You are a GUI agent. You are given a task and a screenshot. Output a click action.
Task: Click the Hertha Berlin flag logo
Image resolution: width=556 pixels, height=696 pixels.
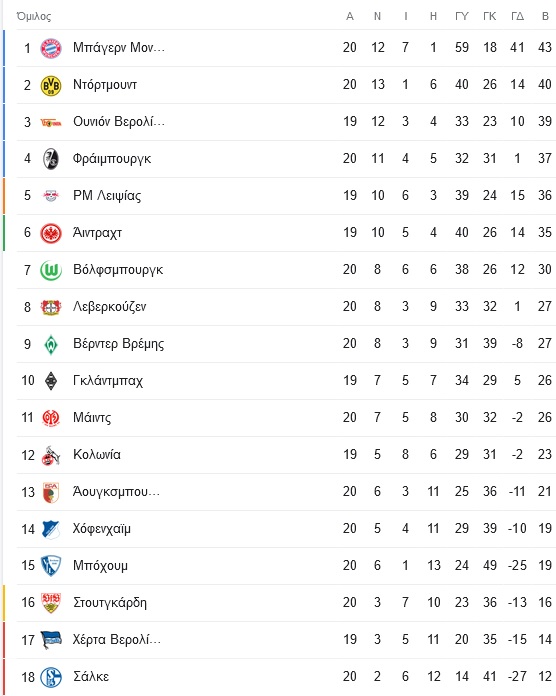(x=51, y=640)
